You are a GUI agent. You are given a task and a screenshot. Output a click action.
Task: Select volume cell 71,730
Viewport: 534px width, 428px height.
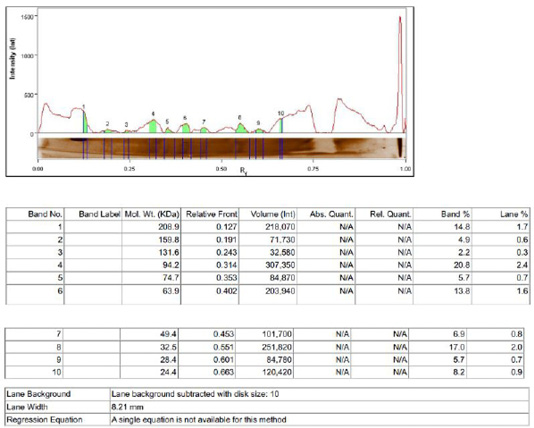click(x=282, y=240)
